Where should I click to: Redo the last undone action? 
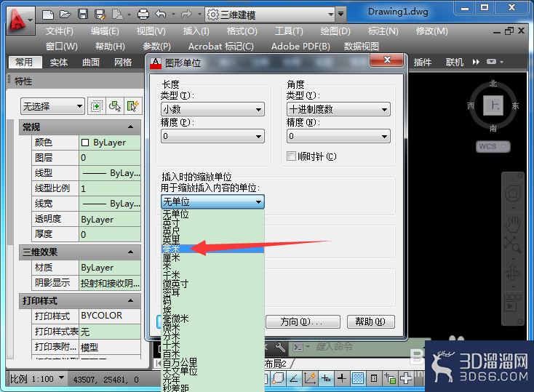coord(186,15)
